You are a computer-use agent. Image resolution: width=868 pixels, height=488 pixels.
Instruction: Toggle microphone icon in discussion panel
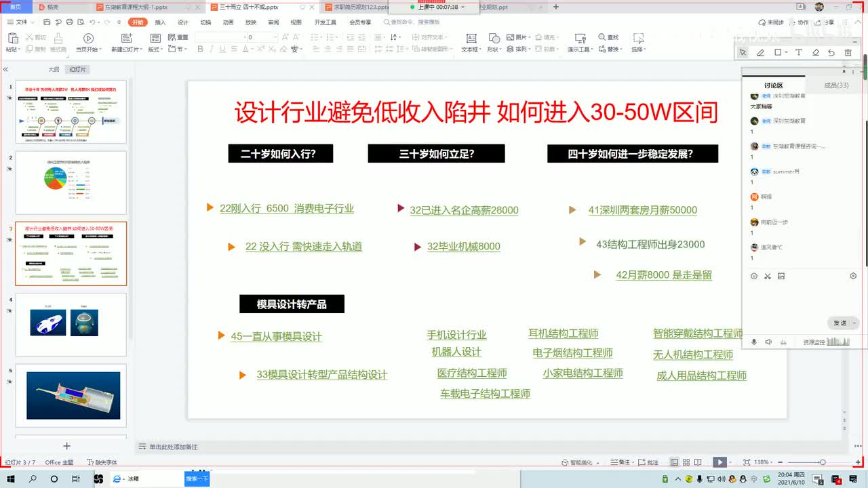754,342
